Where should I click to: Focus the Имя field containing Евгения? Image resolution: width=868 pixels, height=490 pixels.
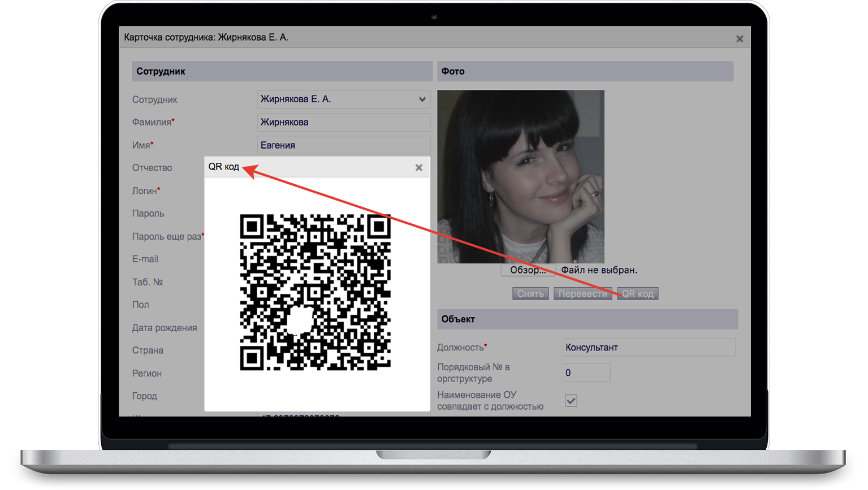pyautogui.click(x=343, y=145)
